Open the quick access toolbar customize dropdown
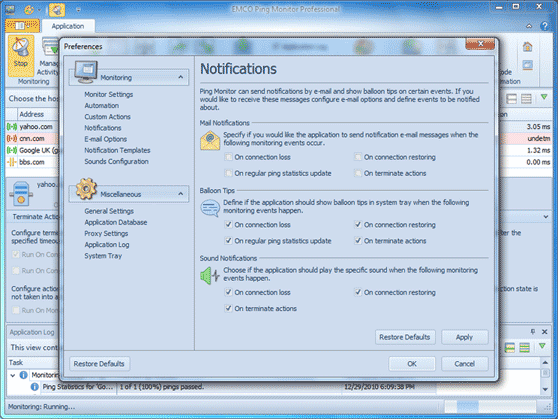The width and height of the screenshot is (558, 419). [x=78, y=10]
